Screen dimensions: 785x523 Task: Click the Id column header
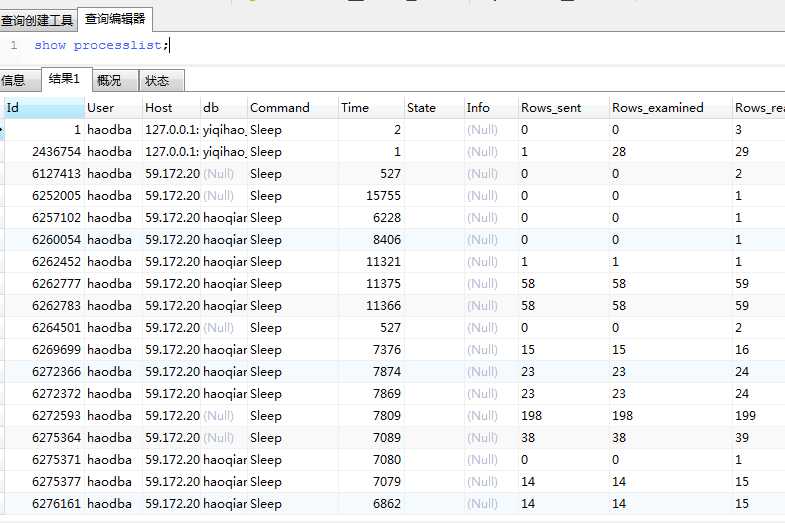pos(40,108)
